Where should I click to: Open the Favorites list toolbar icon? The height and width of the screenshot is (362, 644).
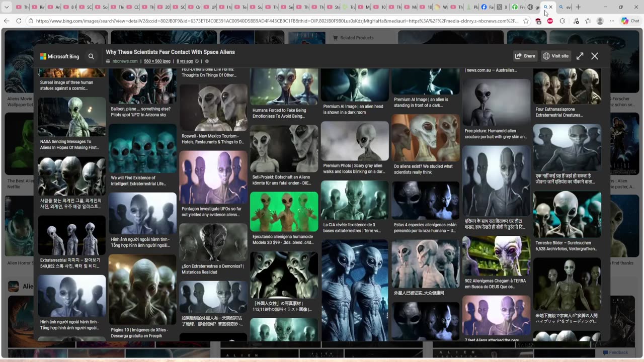(x=588, y=21)
